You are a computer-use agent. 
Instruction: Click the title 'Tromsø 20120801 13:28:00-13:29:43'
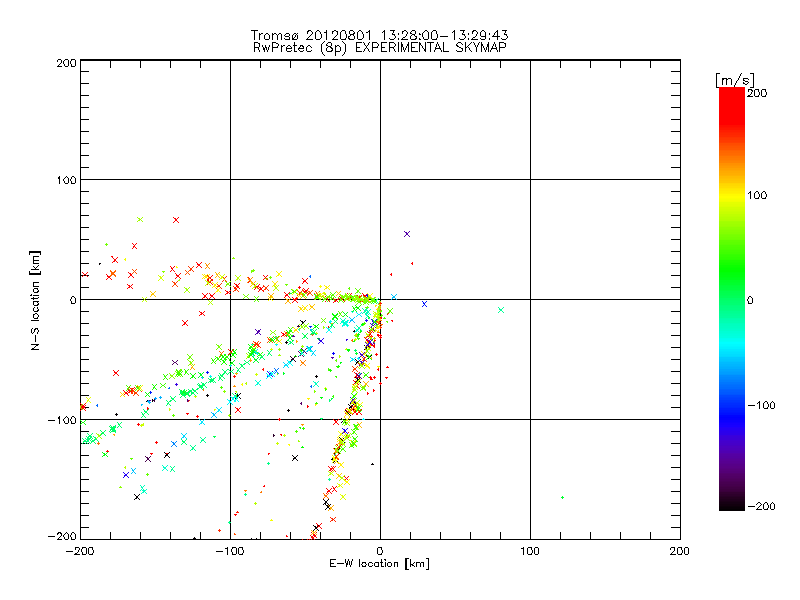[x=379, y=35]
